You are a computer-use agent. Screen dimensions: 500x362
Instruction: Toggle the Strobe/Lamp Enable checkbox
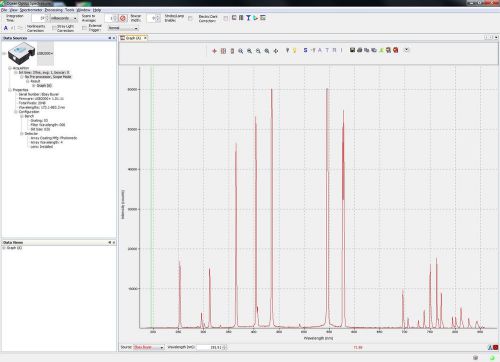tap(190, 18)
